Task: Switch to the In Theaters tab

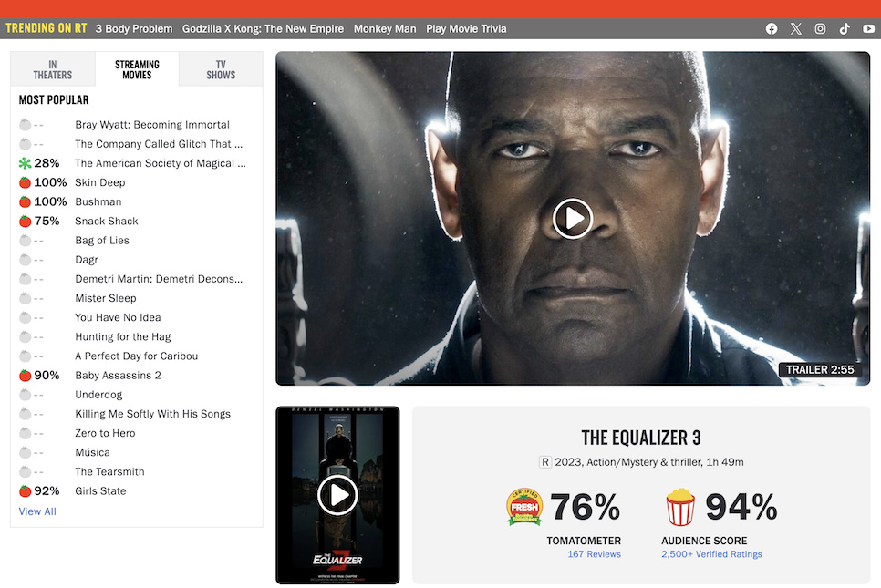Action: pos(53,69)
